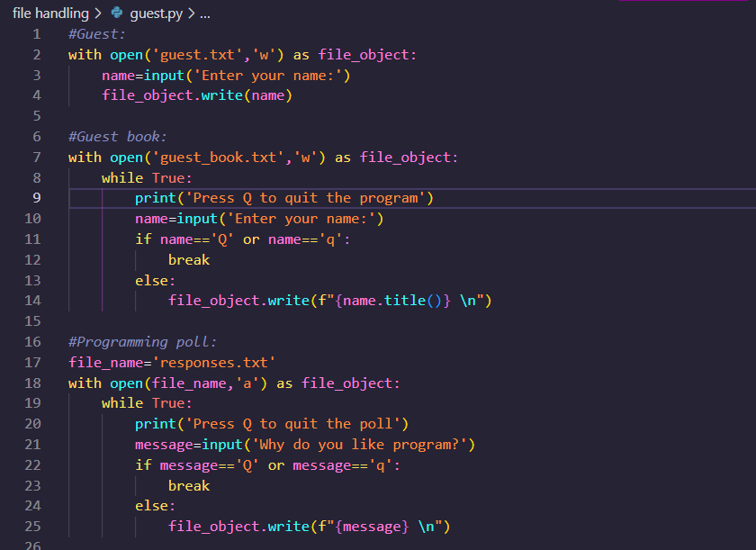Click the guest.py breadcrumb item

(x=157, y=14)
